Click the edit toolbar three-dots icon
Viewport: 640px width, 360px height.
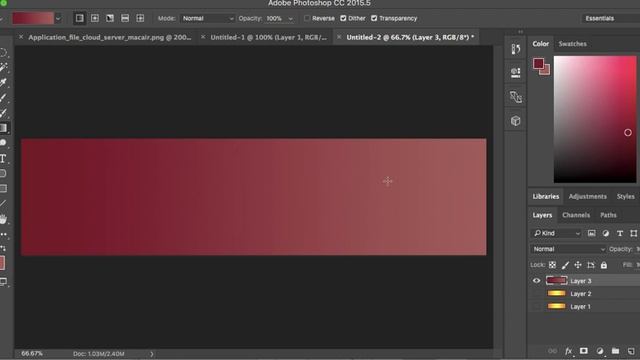coord(3,235)
